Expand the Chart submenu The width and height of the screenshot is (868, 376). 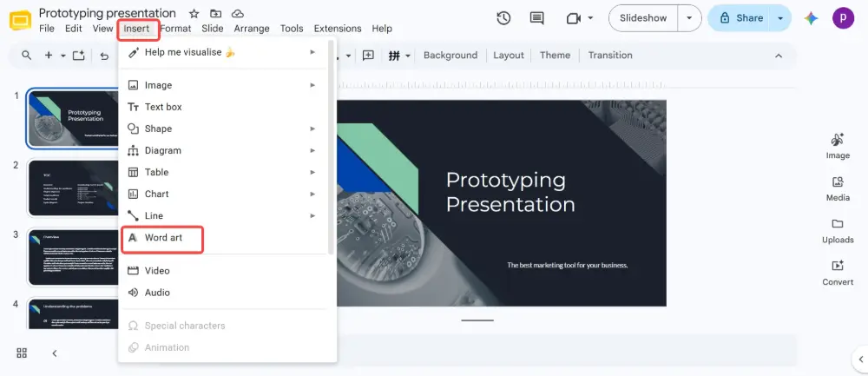click(x=312, y=194)
